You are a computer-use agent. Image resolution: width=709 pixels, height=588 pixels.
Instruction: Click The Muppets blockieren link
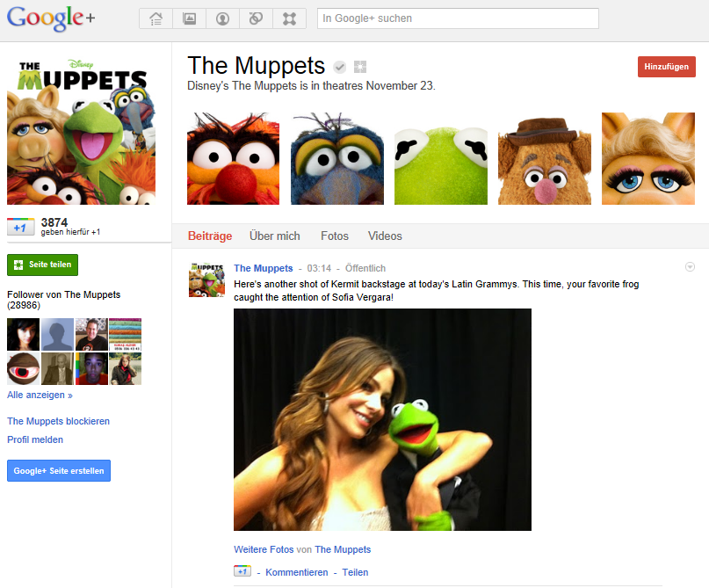click(58, 421)
